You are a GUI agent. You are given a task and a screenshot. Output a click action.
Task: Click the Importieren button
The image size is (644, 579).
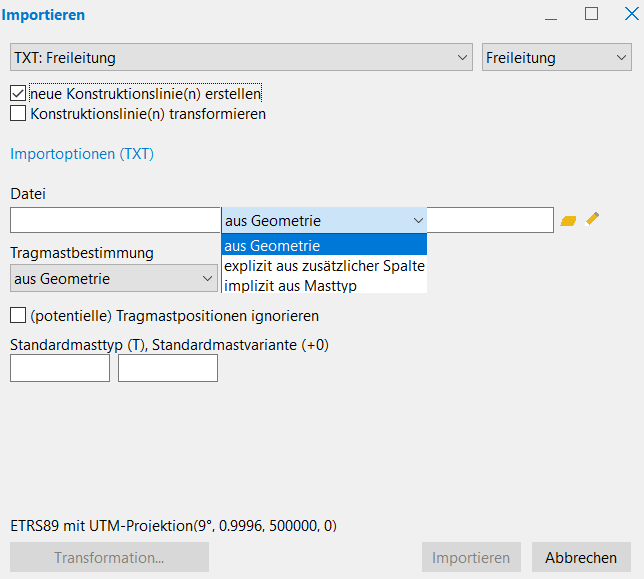pyautogui.click(x=471, y=557)
